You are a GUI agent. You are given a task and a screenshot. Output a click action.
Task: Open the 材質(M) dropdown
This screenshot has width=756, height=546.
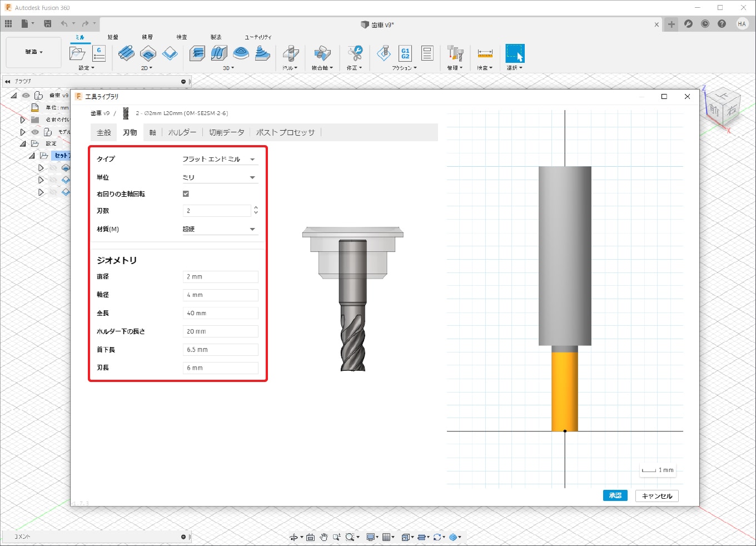point(220,229)
